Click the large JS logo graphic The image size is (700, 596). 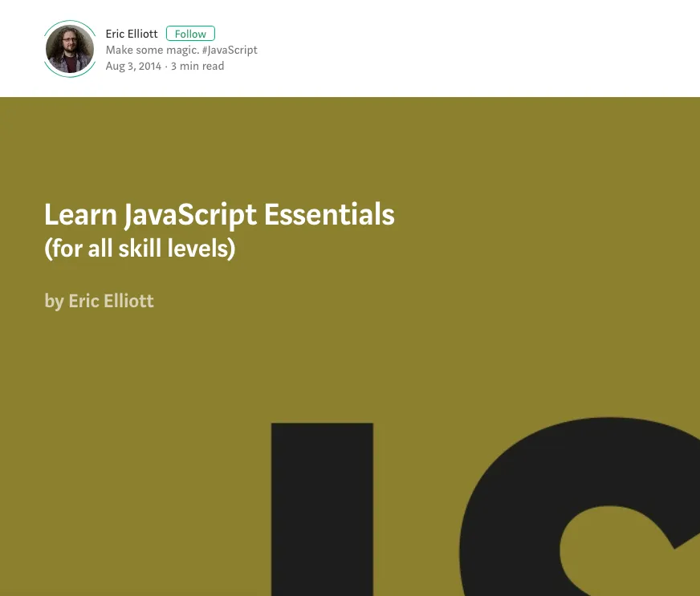[486, 506]
